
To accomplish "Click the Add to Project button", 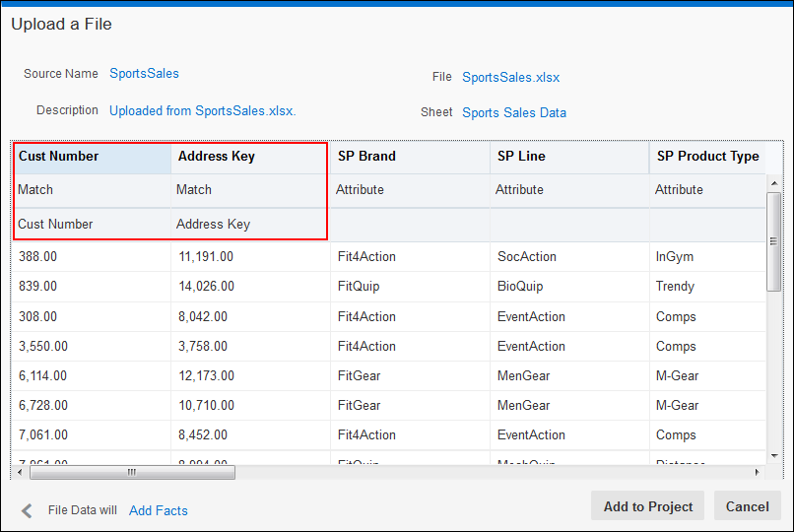I will 647,506.
